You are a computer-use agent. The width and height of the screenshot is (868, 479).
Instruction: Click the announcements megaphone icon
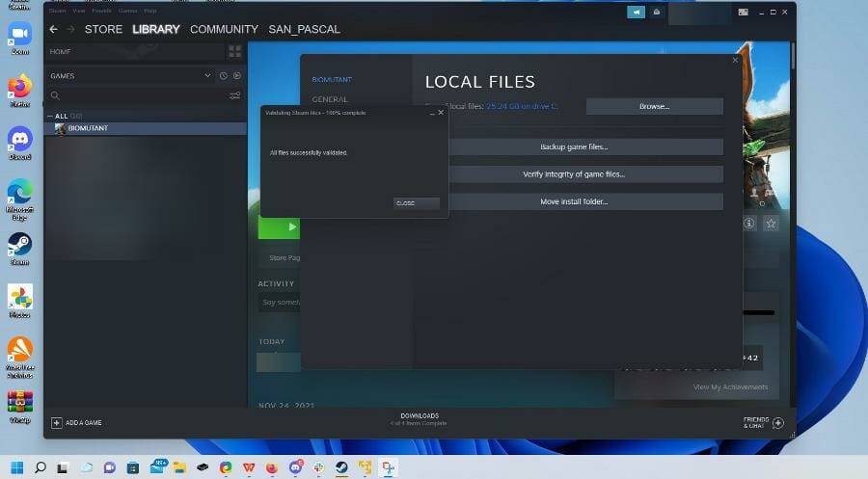[x=637, y=13]
